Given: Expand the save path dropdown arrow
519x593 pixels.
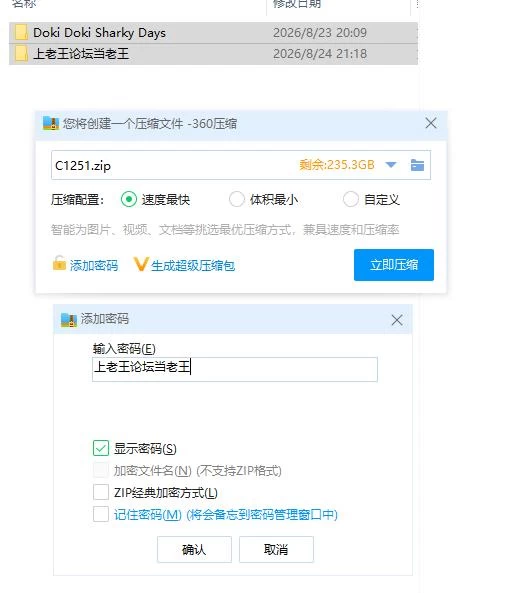Looking at the screenshot, I should point(391,165).
